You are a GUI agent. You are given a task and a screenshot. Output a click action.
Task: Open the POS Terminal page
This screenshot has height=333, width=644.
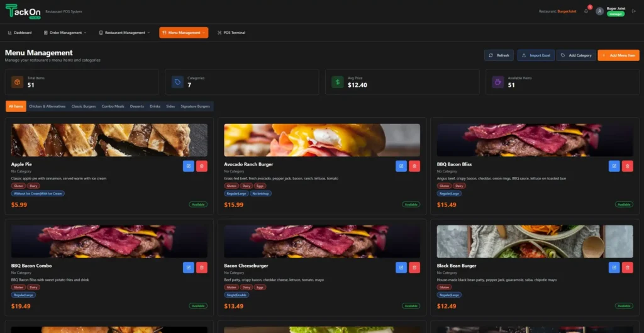click(x=231, y=33)
